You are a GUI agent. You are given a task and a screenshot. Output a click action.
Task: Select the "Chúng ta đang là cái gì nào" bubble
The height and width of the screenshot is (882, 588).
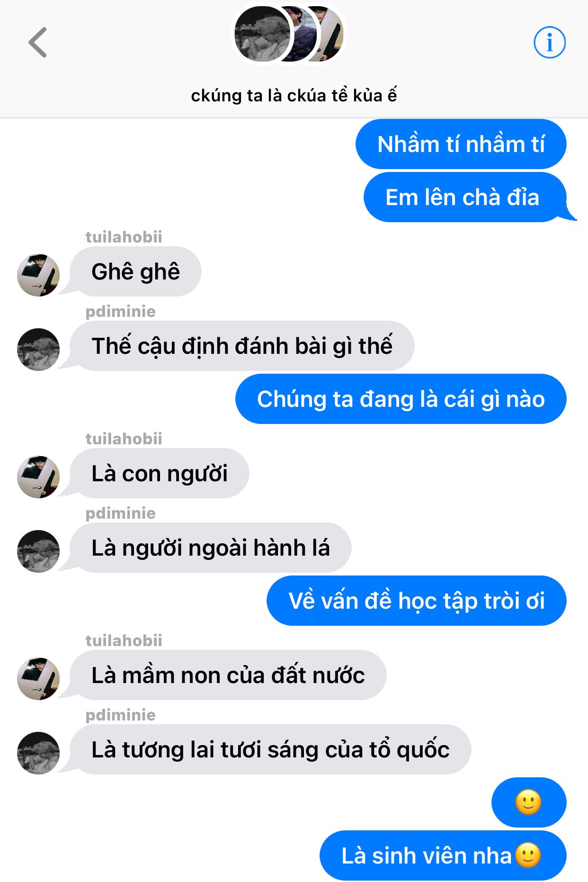point(401,399)
